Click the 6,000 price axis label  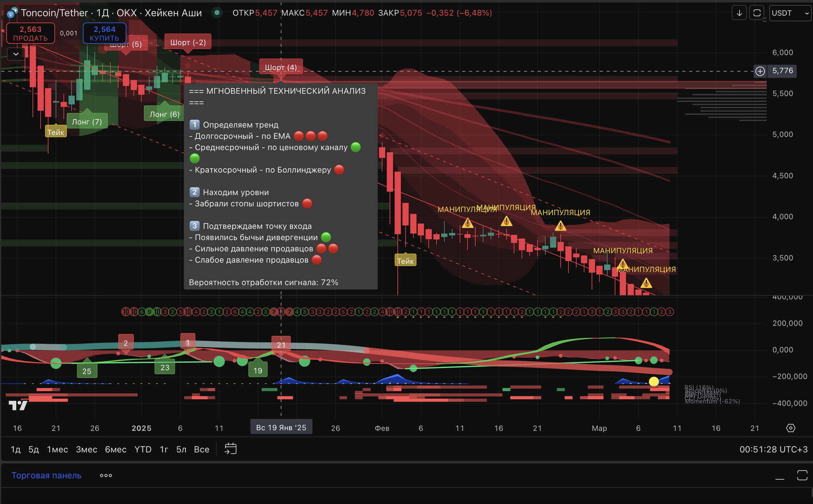tap(782, 52)
